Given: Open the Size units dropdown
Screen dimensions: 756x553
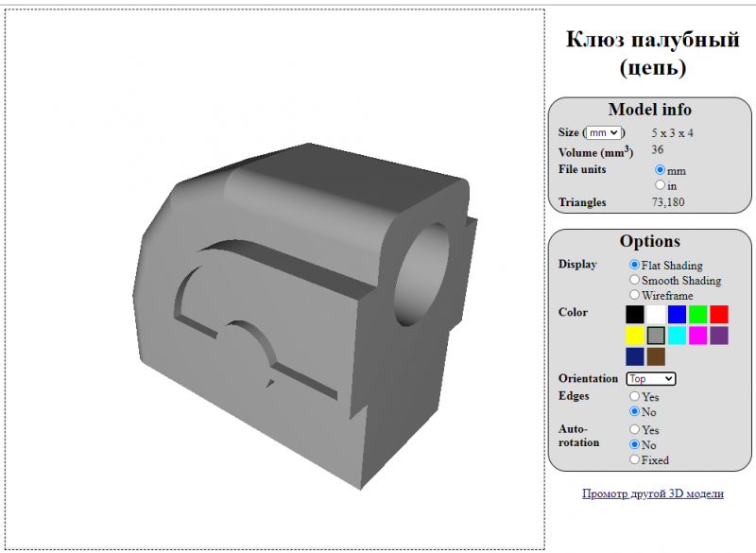Looking at the screenshot, I should [x=603, y=133].
